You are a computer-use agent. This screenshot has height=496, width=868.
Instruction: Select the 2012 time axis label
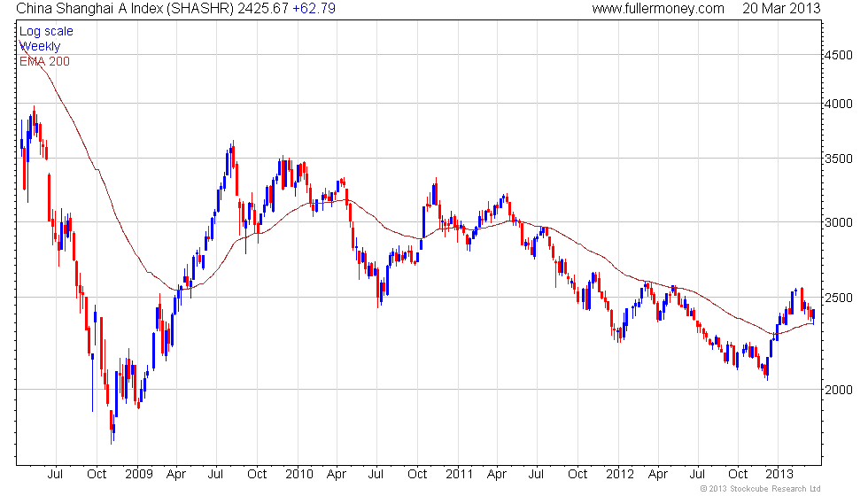pos(619,475)
